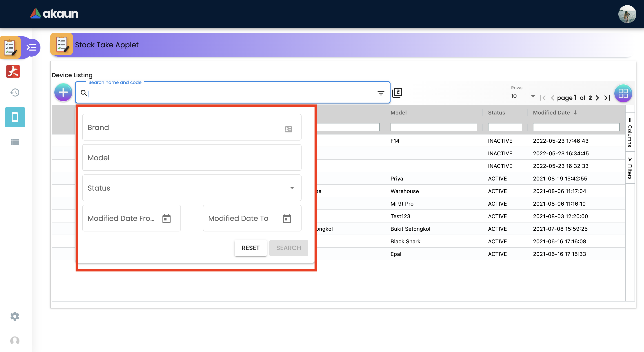644x352 pixels.
Task: Click the multi-page view icon beside search
Action: coord(397,93)
